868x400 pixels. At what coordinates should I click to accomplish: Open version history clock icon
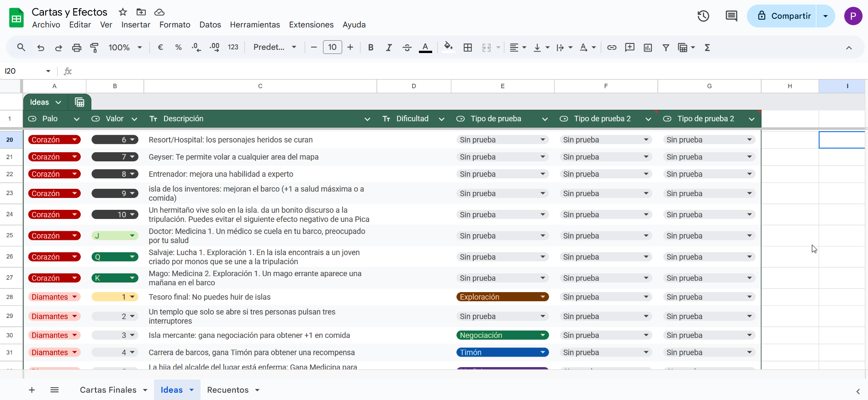coord(703,16)
